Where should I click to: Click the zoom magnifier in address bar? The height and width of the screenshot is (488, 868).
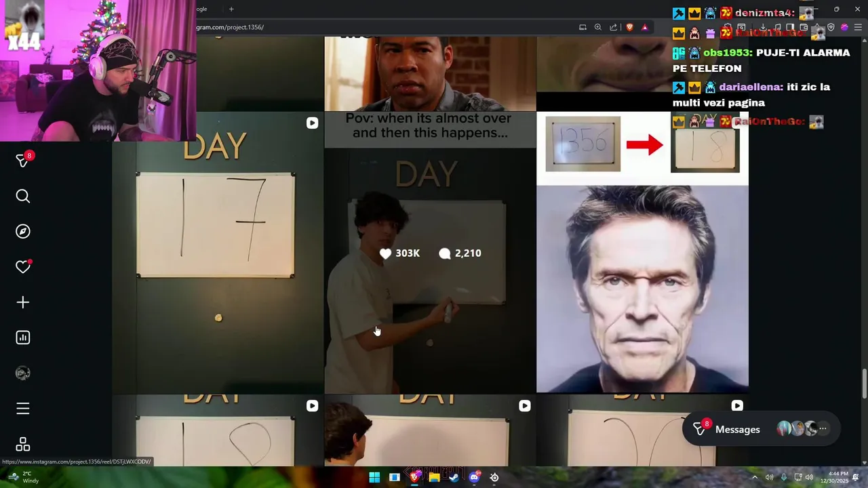click(597, 27)
